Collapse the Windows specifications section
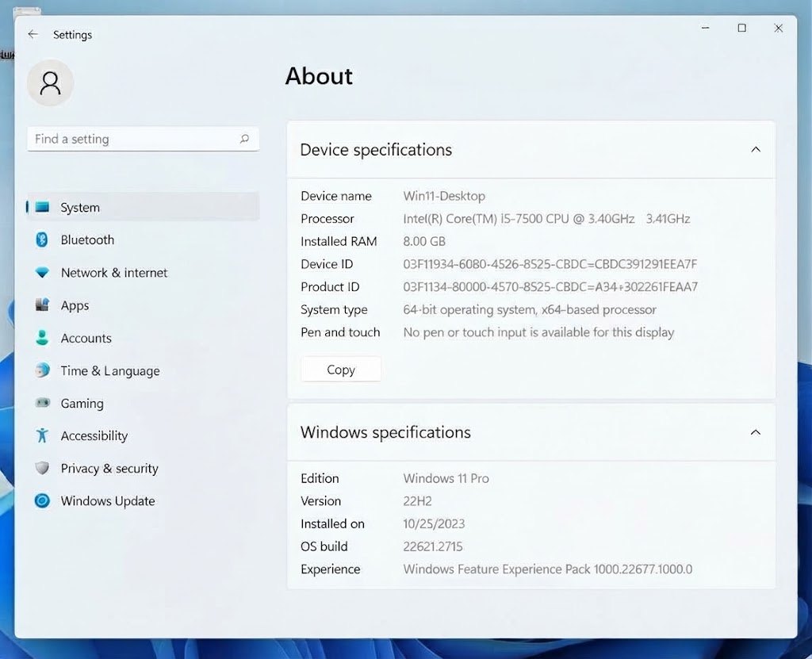Image resolution: width=812 pixels, height=659 pixels. click(x=756, y=432)
